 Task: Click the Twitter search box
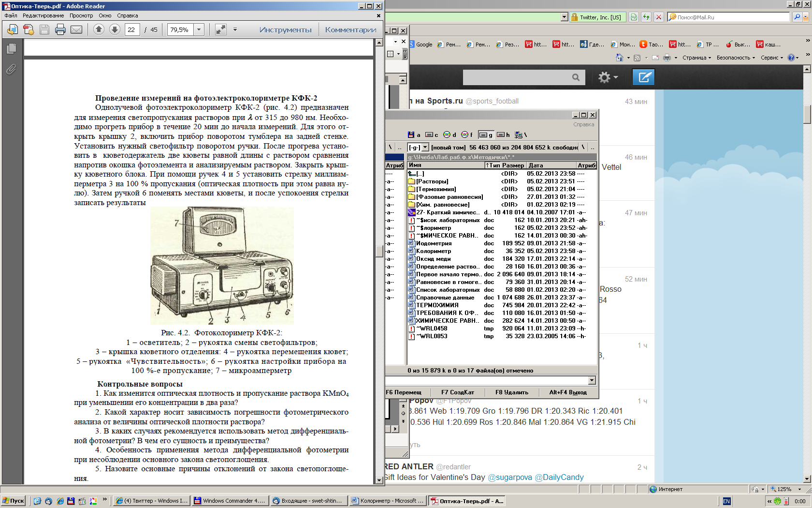tap(524, 77)
